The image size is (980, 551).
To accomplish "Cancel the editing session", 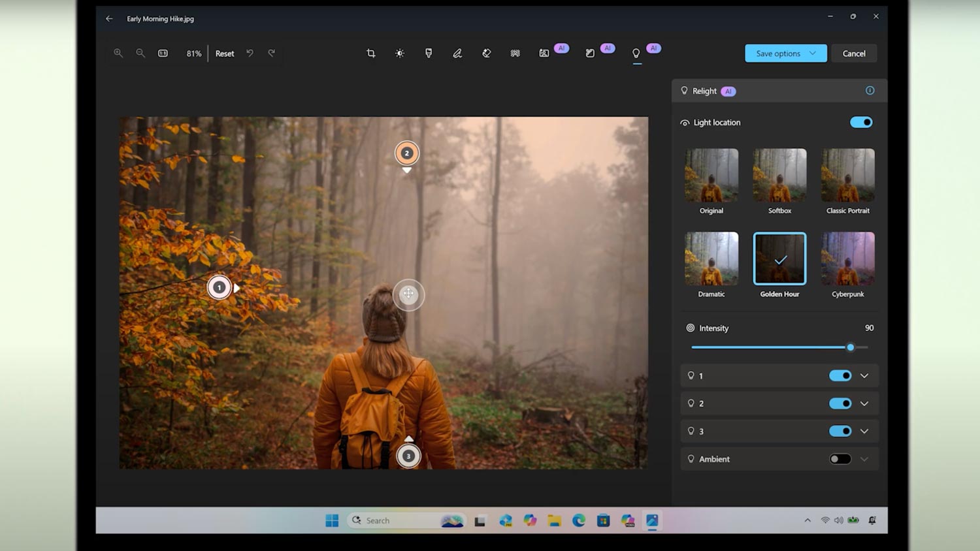I will point(854,54).
